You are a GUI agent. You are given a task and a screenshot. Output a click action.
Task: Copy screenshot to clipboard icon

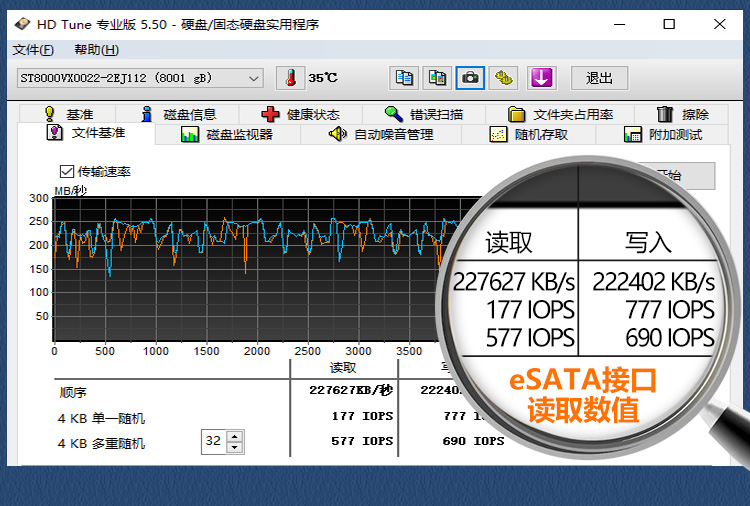pos(437,78)
